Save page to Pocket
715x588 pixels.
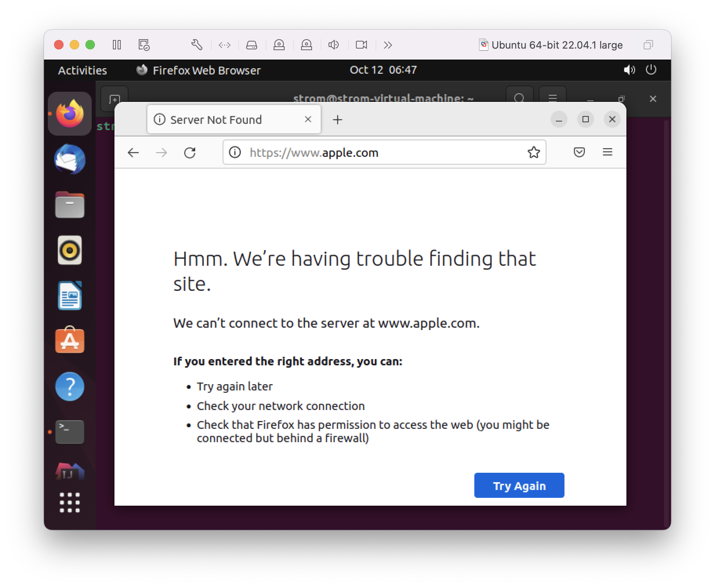tap(579, 152)
